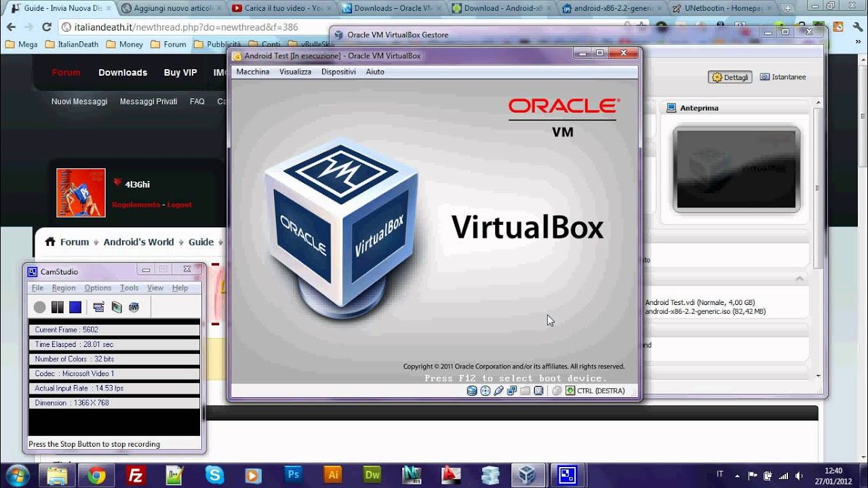Click the virtualization CPU chip status icon
868x488 pixels.
click(538, 390)
